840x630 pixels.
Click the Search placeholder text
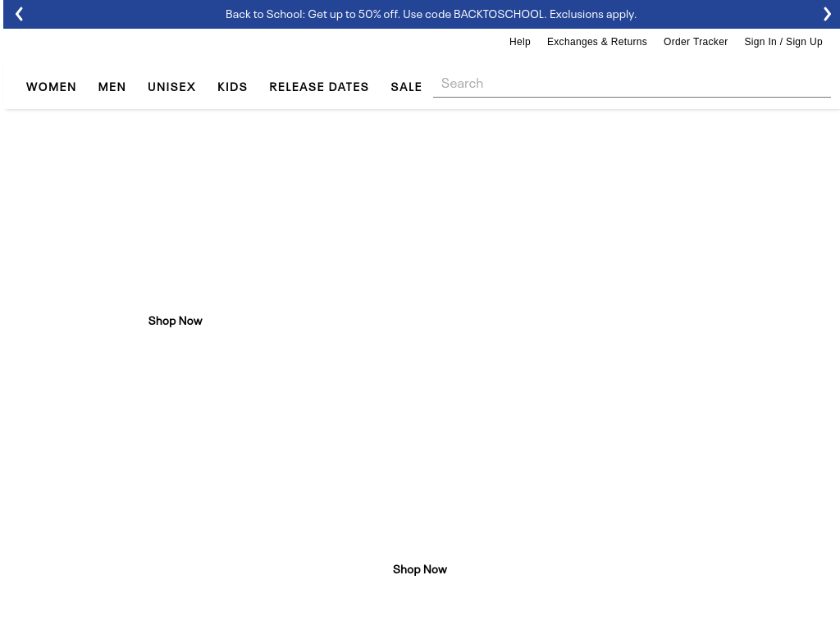pyautogui.click(x=462, y=83)
